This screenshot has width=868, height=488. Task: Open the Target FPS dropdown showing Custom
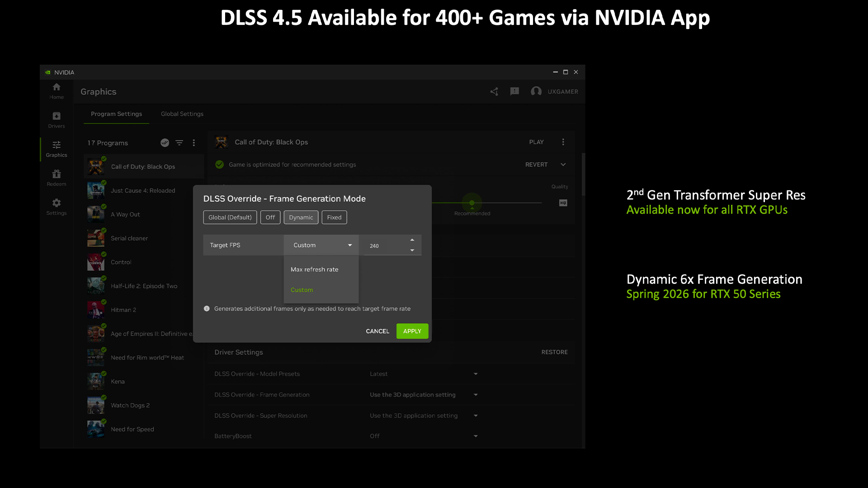point(321,245)
